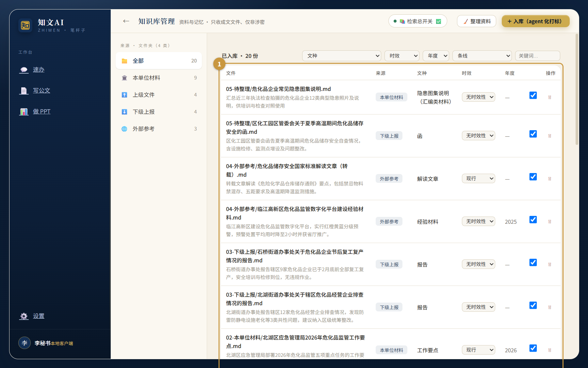Uncheck retrieval for 北湖街道办事处 报告
This screenshot has height=368, width=588.
[x=533, y=305]
